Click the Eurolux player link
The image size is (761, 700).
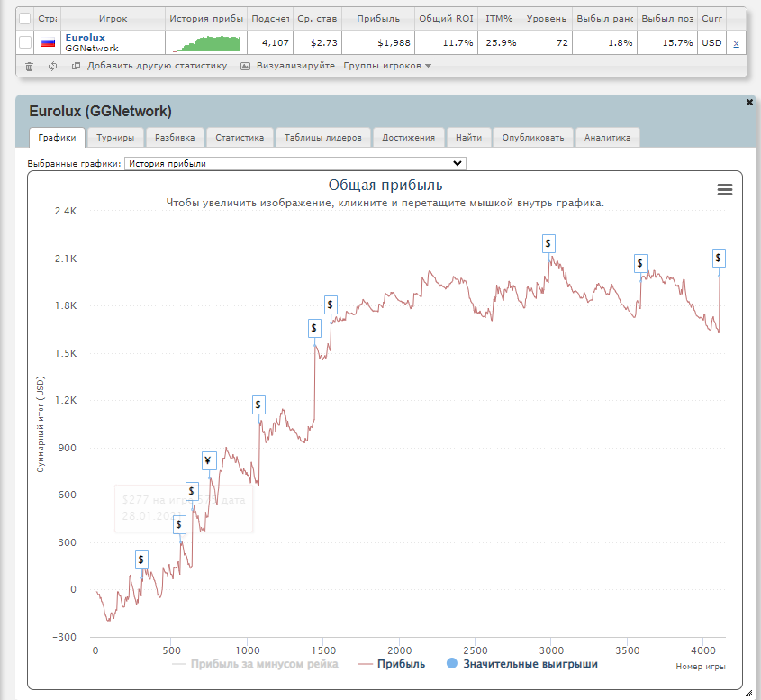tap(85, 37)
